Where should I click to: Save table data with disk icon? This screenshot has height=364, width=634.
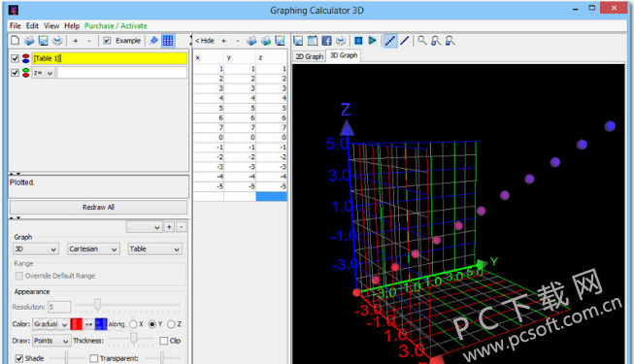[x=280, y=41]
